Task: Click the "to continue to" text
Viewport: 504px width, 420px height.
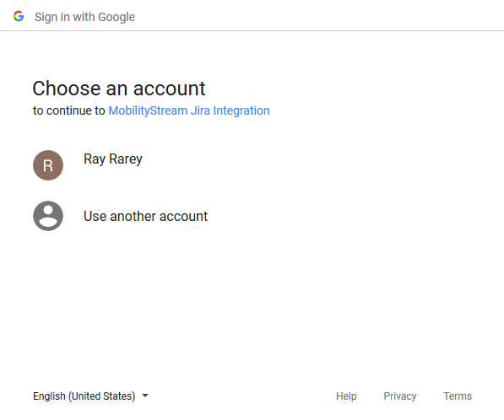Action: tap(68, 110)
